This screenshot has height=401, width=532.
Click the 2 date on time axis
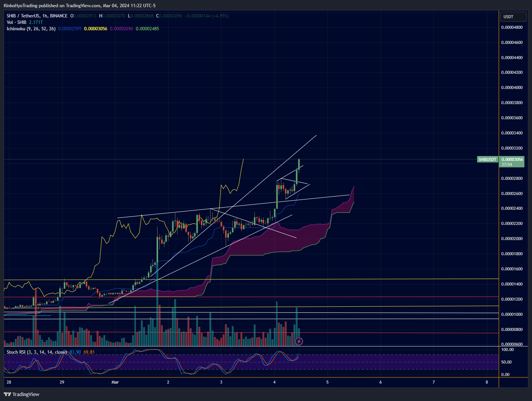click(x=168, y=382)
